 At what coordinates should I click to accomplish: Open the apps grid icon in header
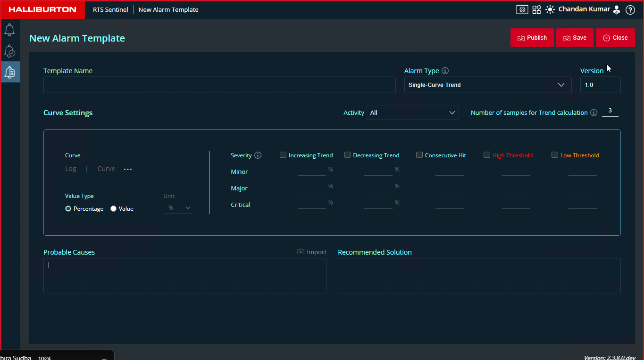[x=536, y=9]
